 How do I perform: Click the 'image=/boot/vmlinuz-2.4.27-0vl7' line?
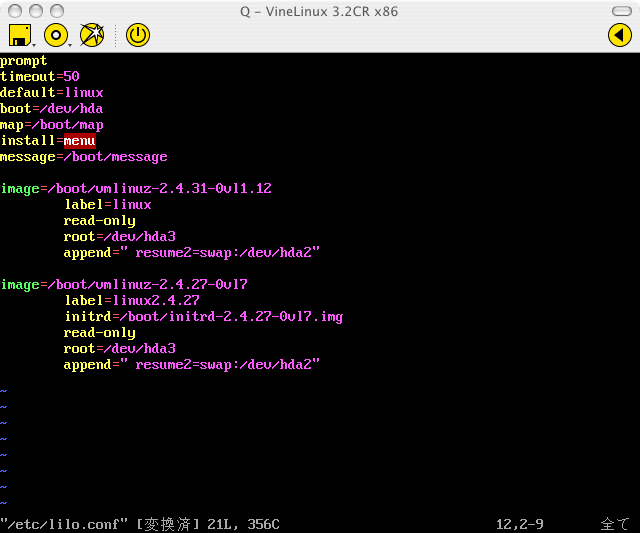tap(124, 284)
